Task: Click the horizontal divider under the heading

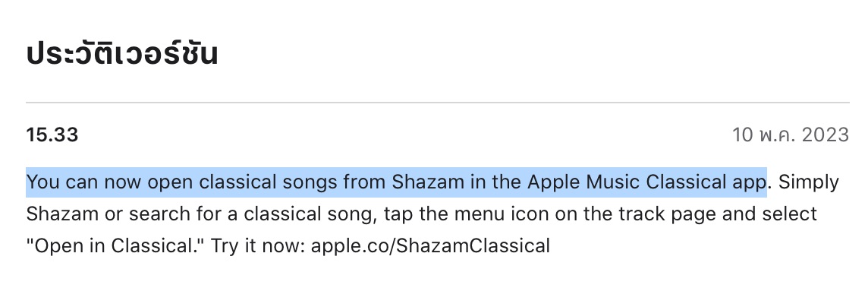Action: [x=437, y=102]
